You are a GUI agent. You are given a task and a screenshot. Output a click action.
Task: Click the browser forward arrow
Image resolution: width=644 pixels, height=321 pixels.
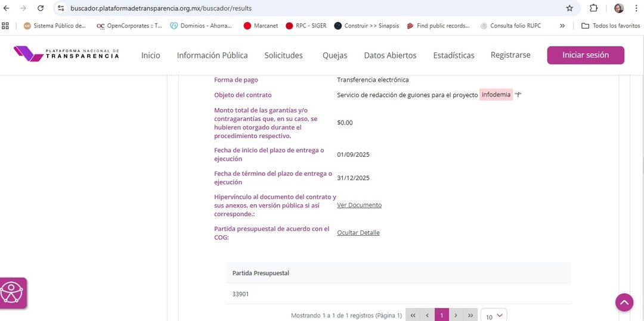click(23, 8)
